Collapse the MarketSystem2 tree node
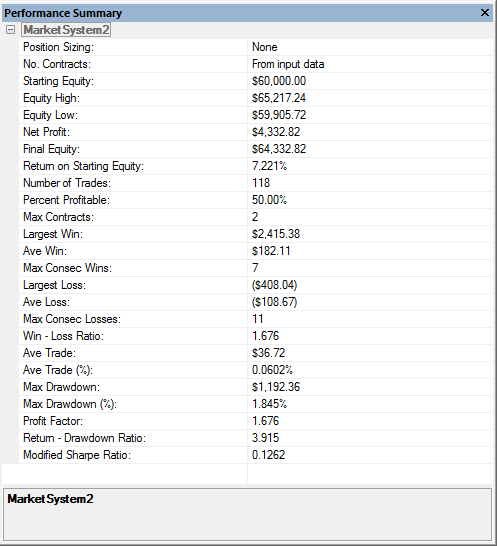497x546 pixels. click(10, 30)
